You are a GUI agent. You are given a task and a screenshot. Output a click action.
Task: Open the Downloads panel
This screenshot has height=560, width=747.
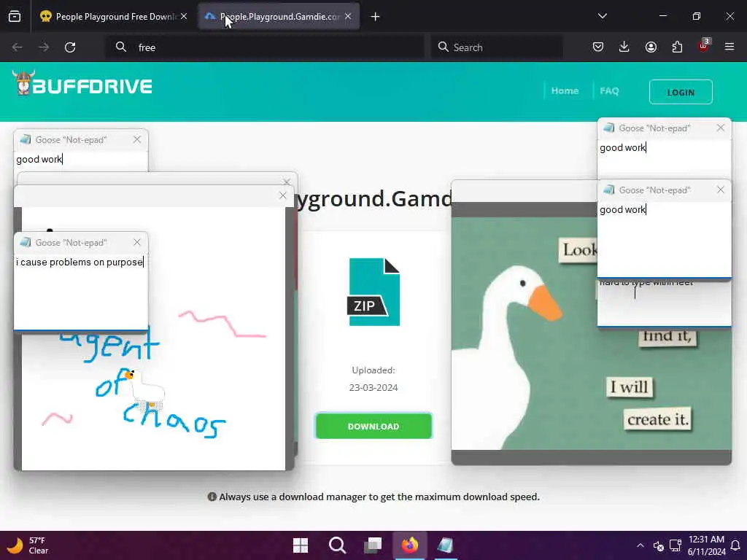coord(624,47)
